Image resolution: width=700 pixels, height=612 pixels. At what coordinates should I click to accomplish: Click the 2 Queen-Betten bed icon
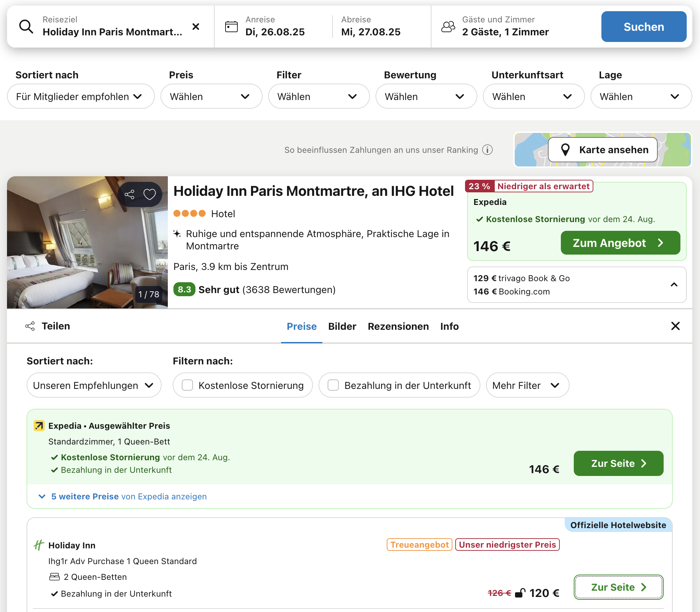[x=55, y=577]
